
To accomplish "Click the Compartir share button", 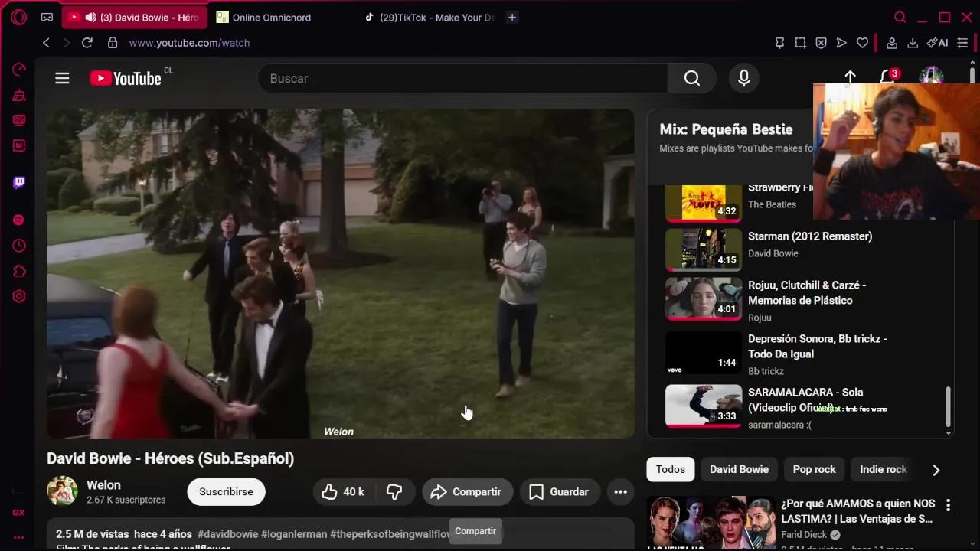I will click(x=466, y=492).
